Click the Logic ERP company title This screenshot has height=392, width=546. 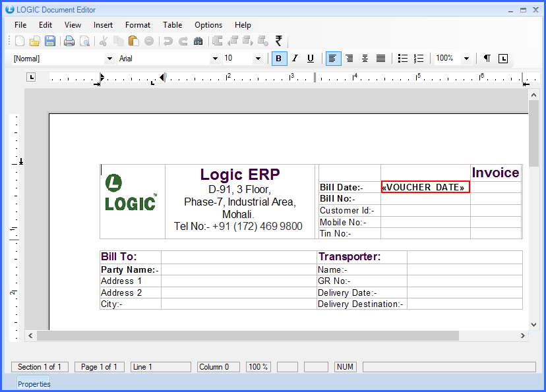click(x=240, y=175)
